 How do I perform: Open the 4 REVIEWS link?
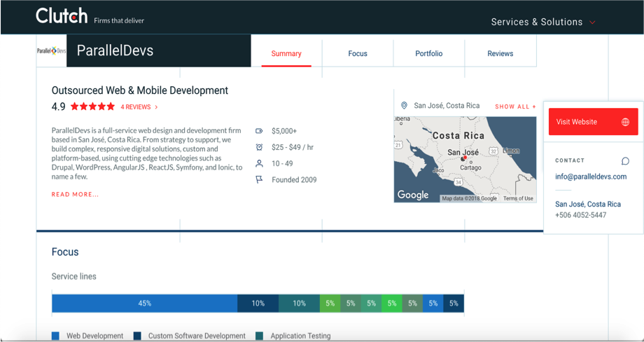139,107
